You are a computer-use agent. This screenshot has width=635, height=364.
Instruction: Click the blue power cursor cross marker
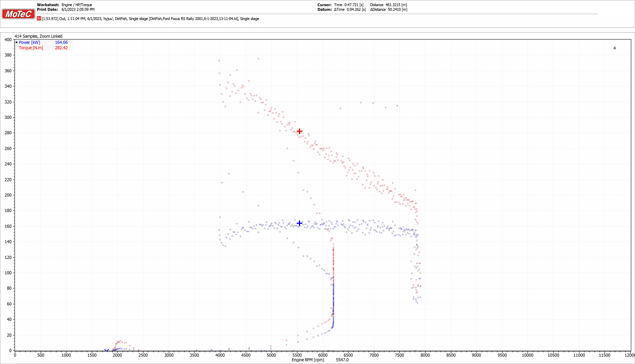pyautogui.click(x=299, y=223)
